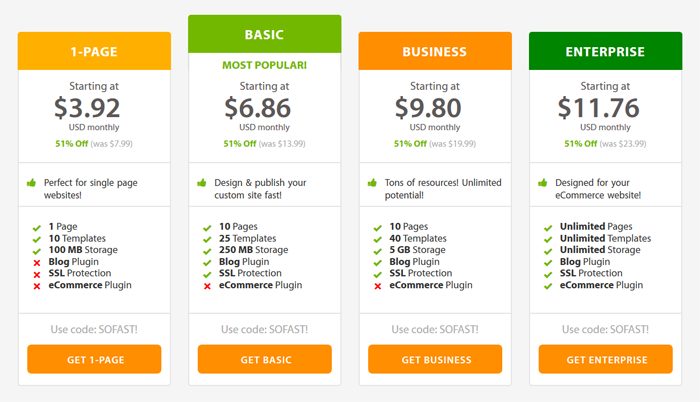This screenshot has width=700, height=402.
Task: Click green check beside Enterprise eCommerce Plugin
Action: click(x=548, y=286)
